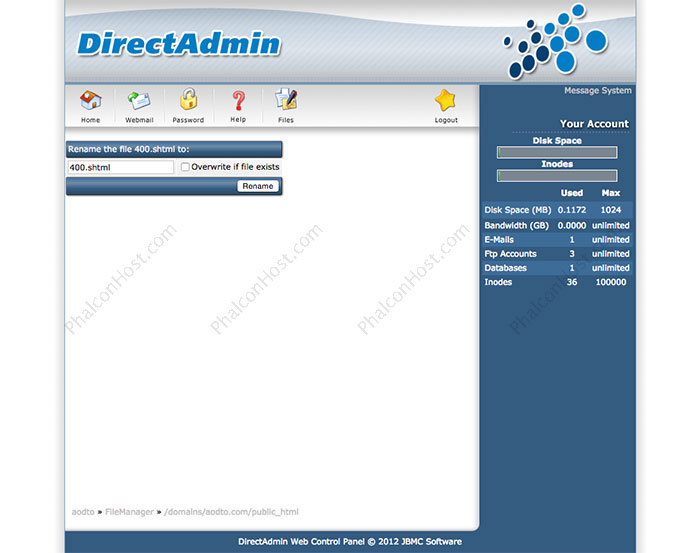Viewport: 700px width, 553px height.
Task: Click the Home label under the house icon
Action: tap(91, 120)
